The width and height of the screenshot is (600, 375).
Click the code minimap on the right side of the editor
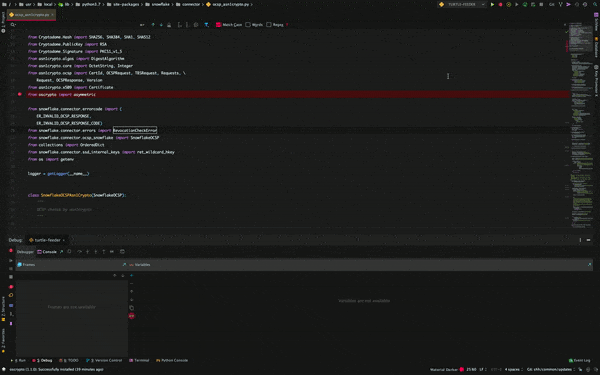(x=581, y=126)
